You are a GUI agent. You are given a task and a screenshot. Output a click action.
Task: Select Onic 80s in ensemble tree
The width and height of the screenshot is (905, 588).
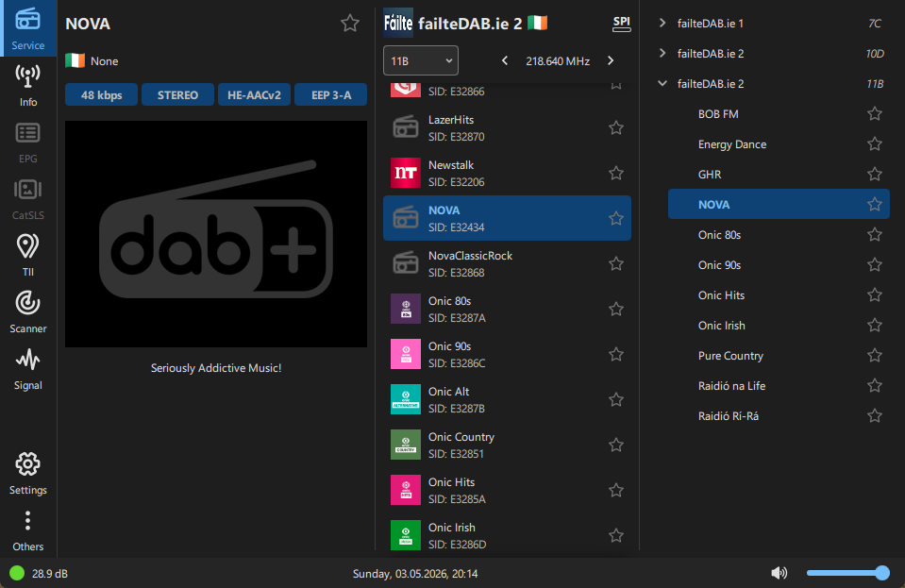[x=779, y=235]
